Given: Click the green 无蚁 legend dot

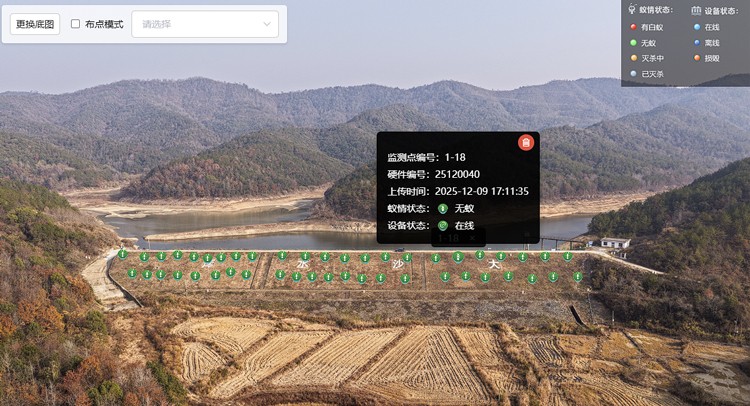Looking at the screenshot, I should tap(633, 43).
